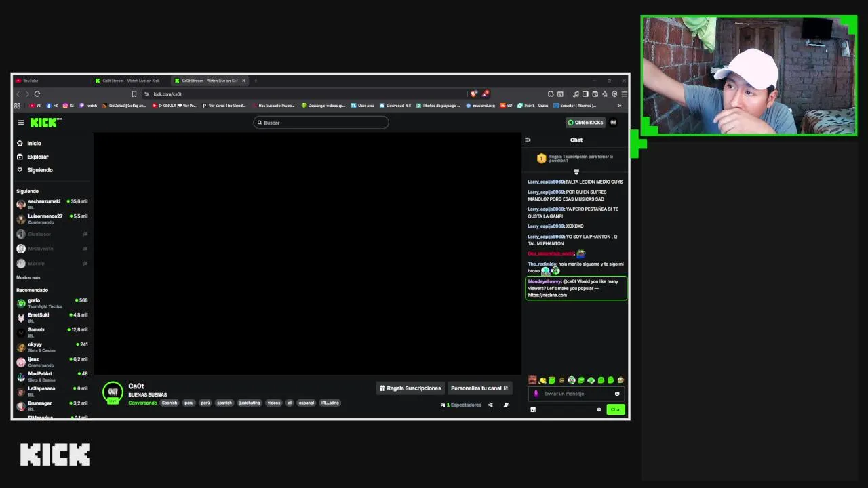Open chat settings gear
This screenshot has height=488, width=868.
click(x=599, y=409)
